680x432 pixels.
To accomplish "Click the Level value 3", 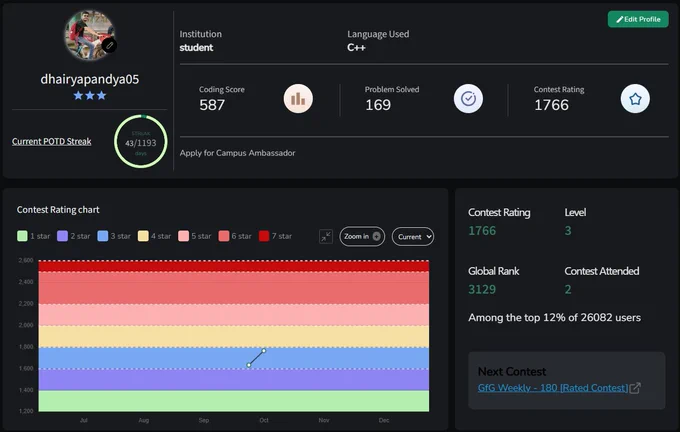I will pyautogui.click(x=568, y=231).
